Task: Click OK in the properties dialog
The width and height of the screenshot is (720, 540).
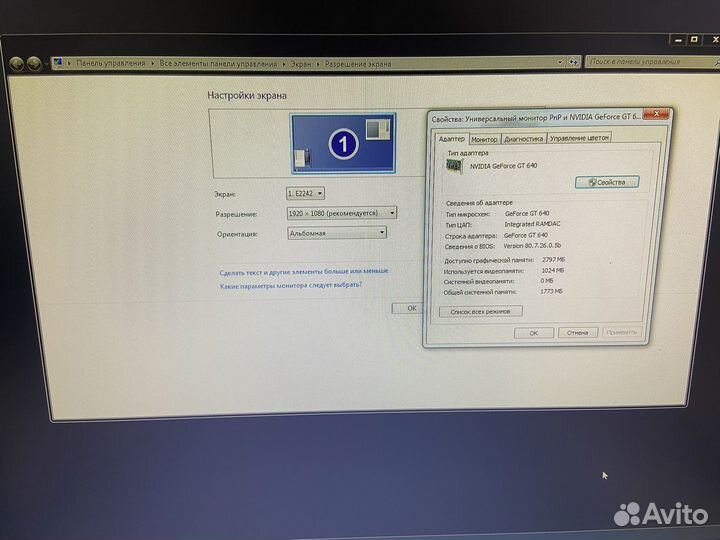Action: click(534, 333)
